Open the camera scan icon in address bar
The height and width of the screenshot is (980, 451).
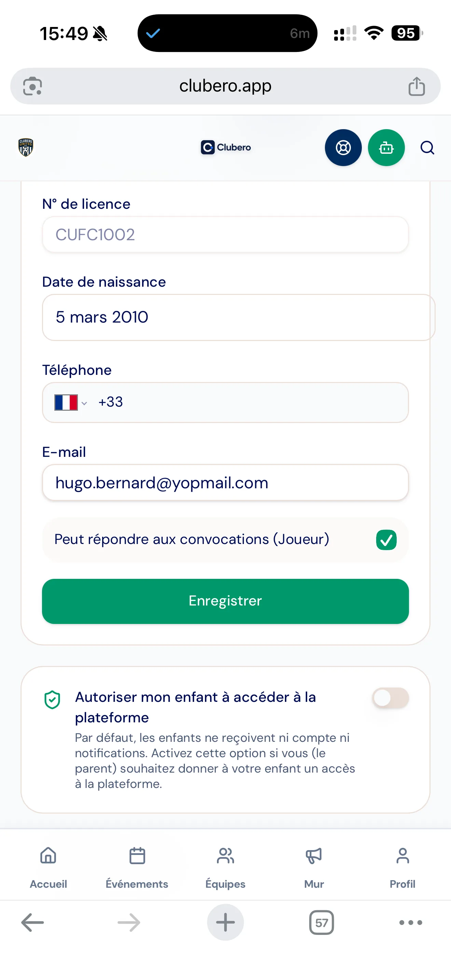(33, 86)
